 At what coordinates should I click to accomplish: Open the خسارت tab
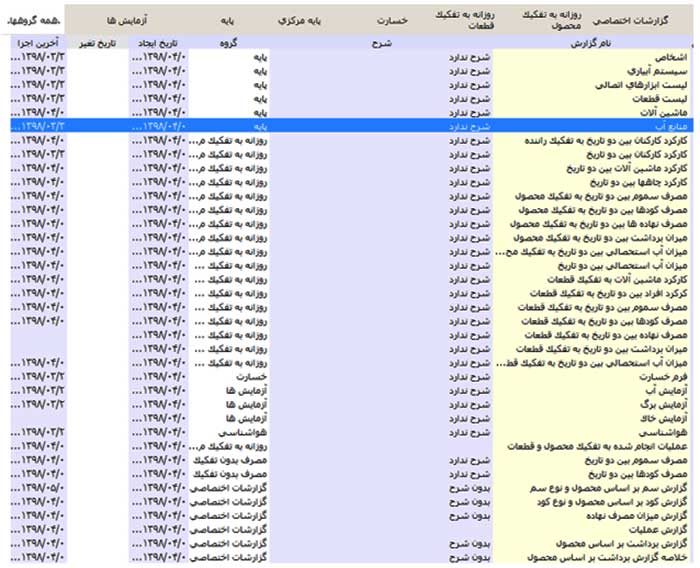click(392, 21)
